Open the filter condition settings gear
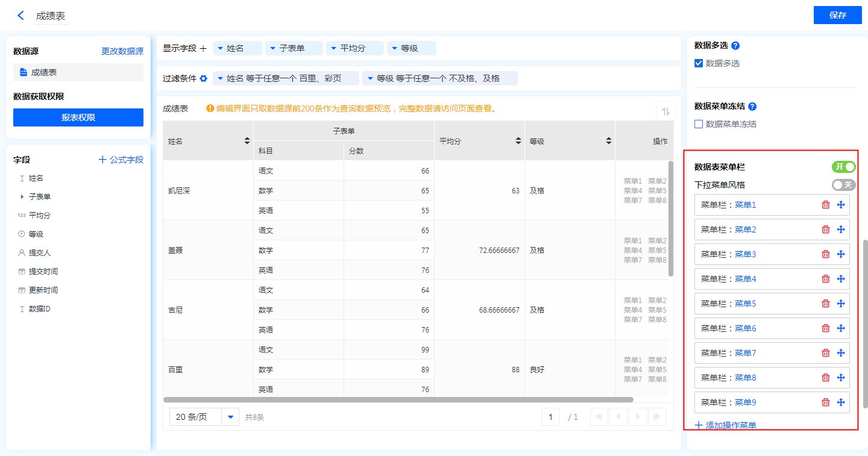The height and width of the screenshot is (456, 868). (x=204, y=78)
